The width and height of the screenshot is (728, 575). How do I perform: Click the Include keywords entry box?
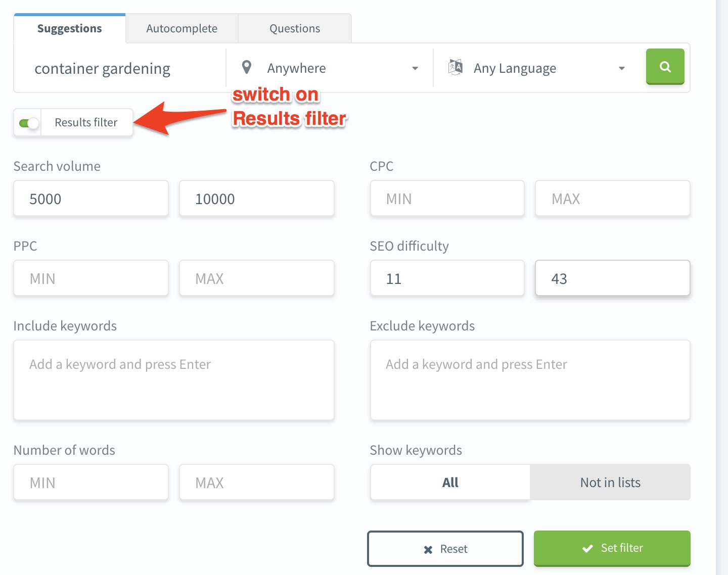tap(174, 380)
